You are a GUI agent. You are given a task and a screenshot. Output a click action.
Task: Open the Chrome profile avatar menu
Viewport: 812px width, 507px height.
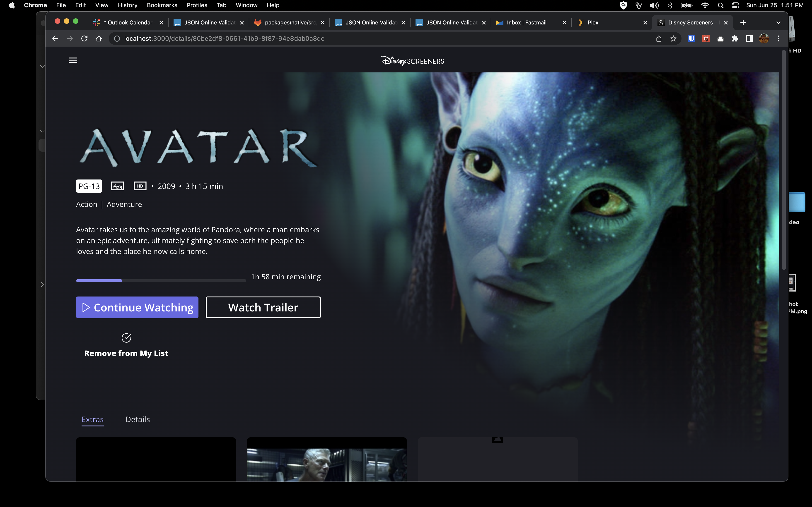click(764, 38)
